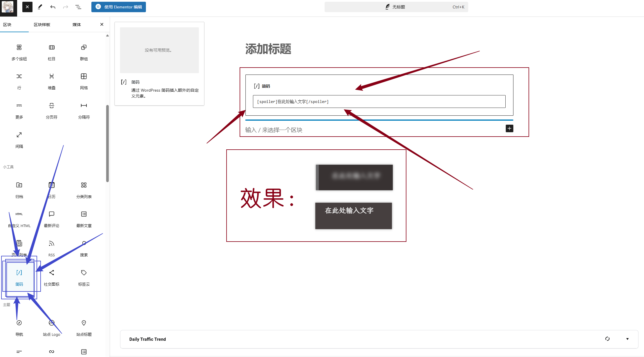The width and height of the screenshot is (644, 357).
Task: Click 使用 Elementor 编辑 button
Action: [119, 7]
